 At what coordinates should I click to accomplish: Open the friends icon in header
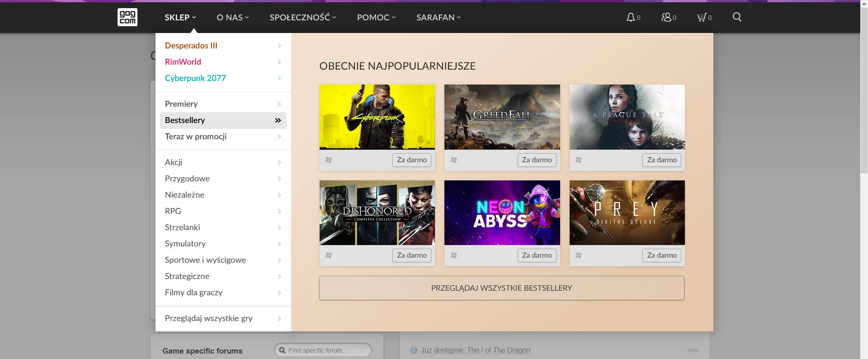(666, 17)
